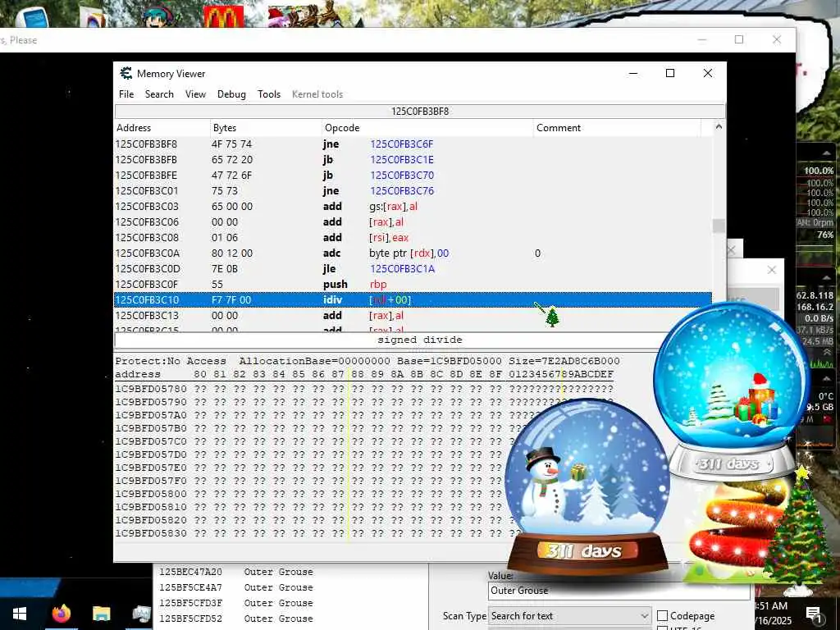Close the background game window
The width and height of the screenshot is (840, 630).
click(x=777, y=39)
